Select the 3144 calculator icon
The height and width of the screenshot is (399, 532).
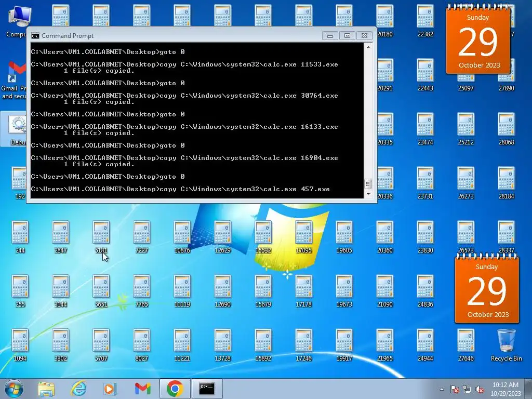[61, 291]
